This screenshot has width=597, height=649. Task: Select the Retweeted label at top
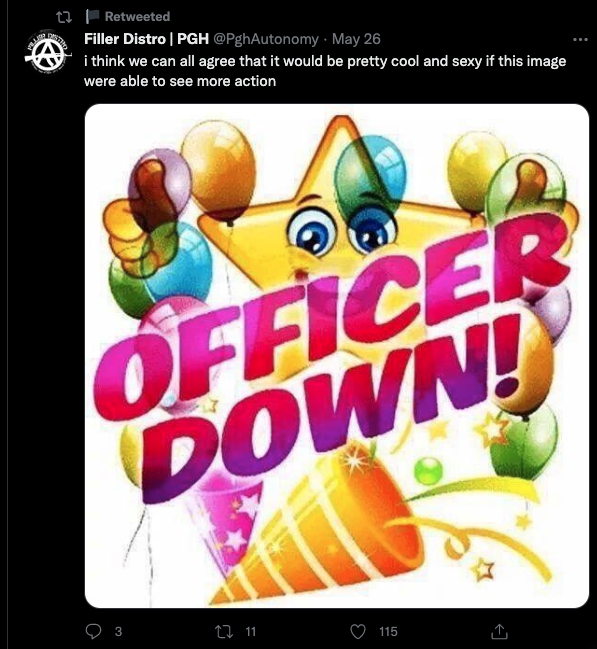coord(137,16)
